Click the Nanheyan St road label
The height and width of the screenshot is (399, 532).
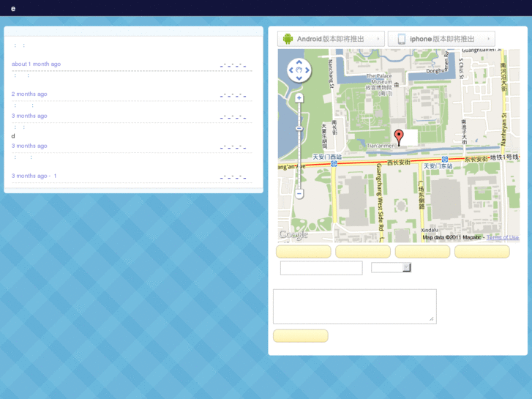tap(503, 130)
